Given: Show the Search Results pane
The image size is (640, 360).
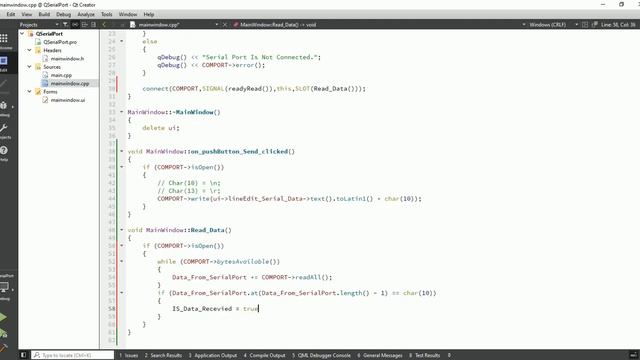Looking at the screenshot, I should [x=163, y=356].
